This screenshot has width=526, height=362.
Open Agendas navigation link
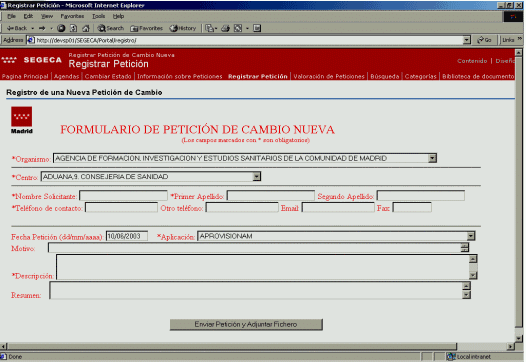coord(66,76)
